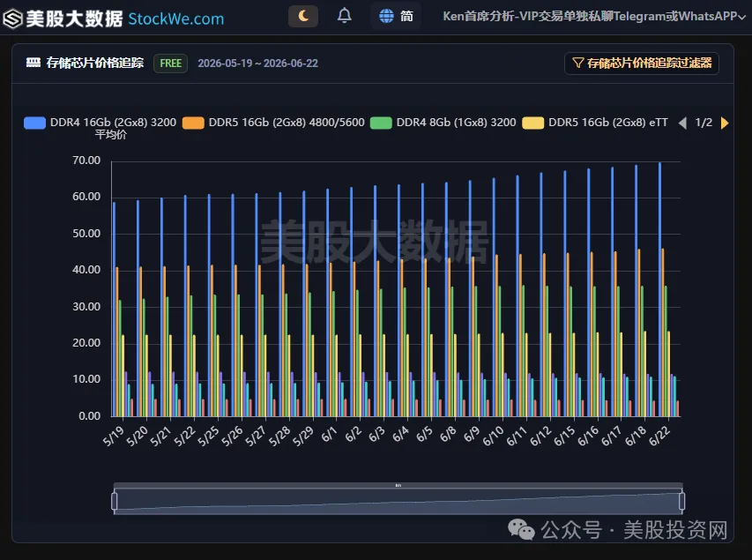Image resolution: width=752 pixels, height=560 pixels.
Task: Click the blue DDR4 bar for 6/22
Action: pos(660,289)
